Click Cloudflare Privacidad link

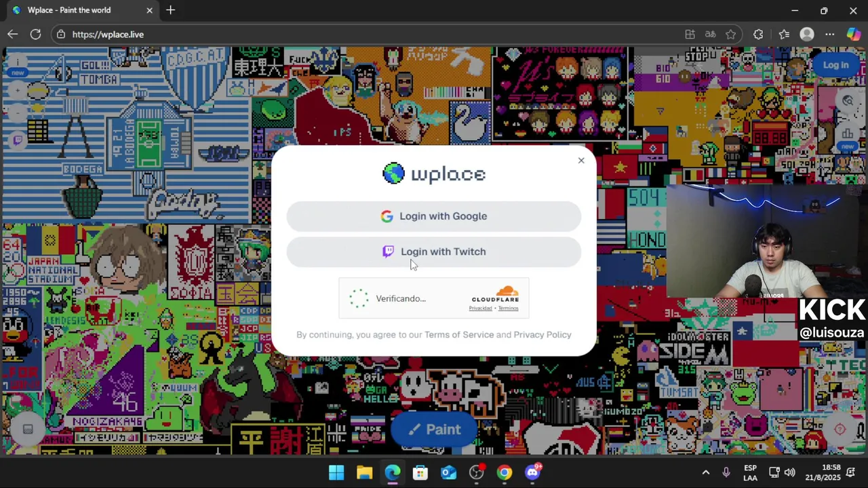[480, 308]
